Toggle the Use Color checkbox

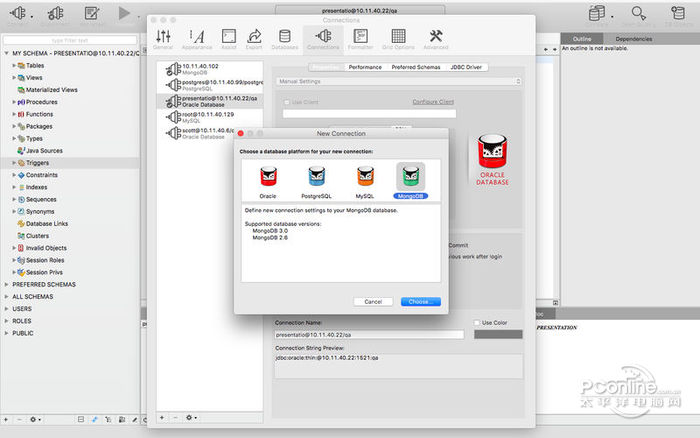click(x=477, y=322)
